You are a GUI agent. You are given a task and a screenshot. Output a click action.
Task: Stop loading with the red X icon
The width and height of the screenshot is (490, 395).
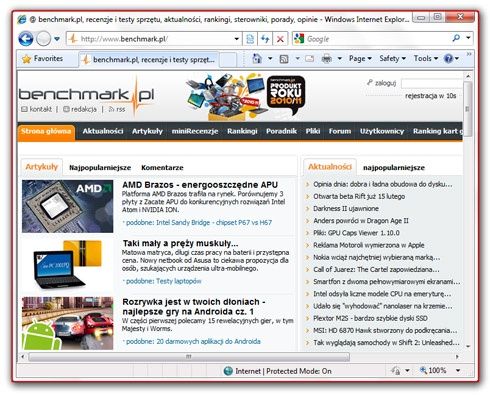click(x=280, y=39)
